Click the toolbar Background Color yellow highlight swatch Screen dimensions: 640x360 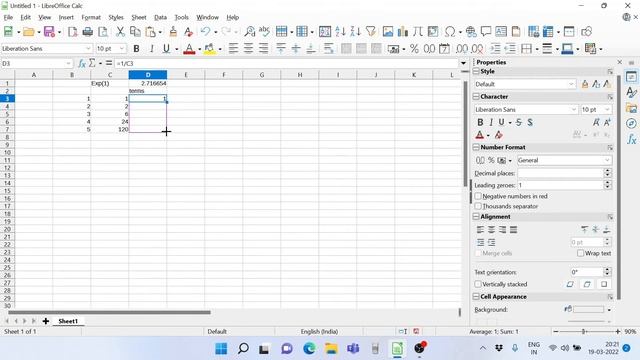click(209, 49)
